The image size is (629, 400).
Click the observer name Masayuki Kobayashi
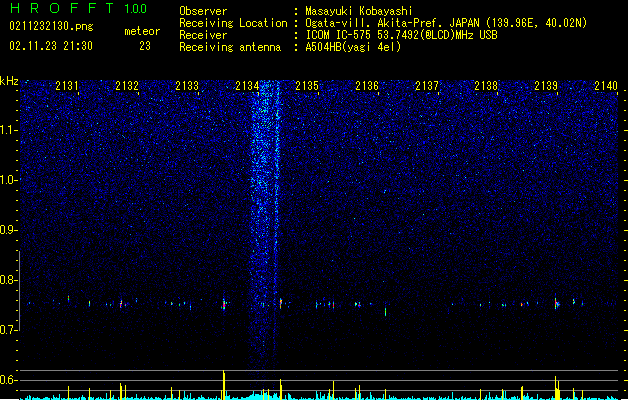point(359,11)
